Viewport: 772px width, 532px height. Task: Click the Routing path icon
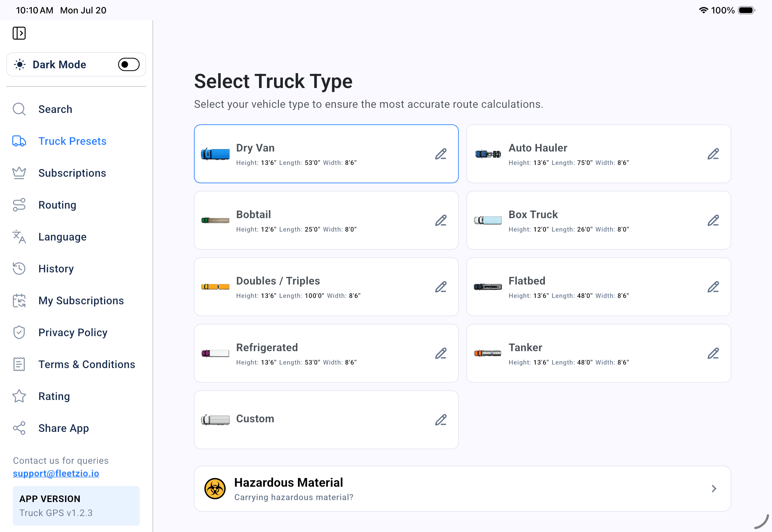(x=19, y=205)
